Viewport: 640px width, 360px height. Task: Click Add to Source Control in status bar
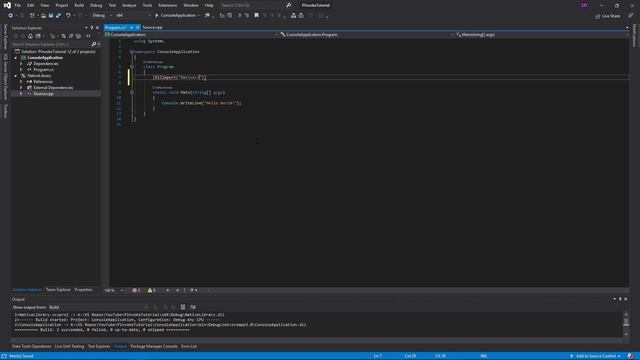(x=595, y=356)
